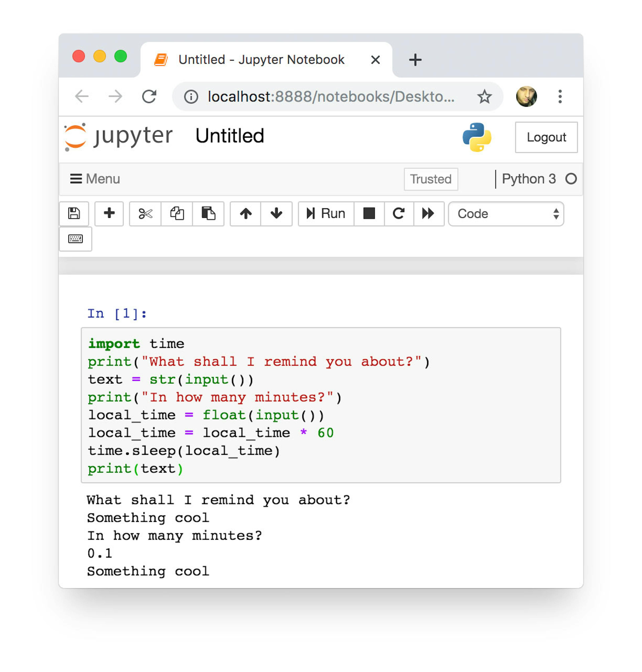The height and width of the screenshot is (672, 642).
Task: Restart the kernel with the circular arrow
Action: tap(399, 214)
